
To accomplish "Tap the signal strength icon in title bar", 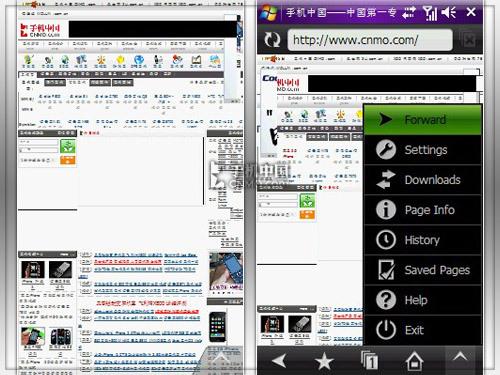I will tap(430, 13).
